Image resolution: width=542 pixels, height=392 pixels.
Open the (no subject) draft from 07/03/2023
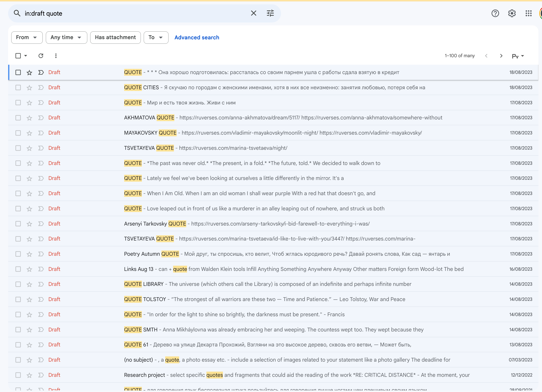click(273, 360)
